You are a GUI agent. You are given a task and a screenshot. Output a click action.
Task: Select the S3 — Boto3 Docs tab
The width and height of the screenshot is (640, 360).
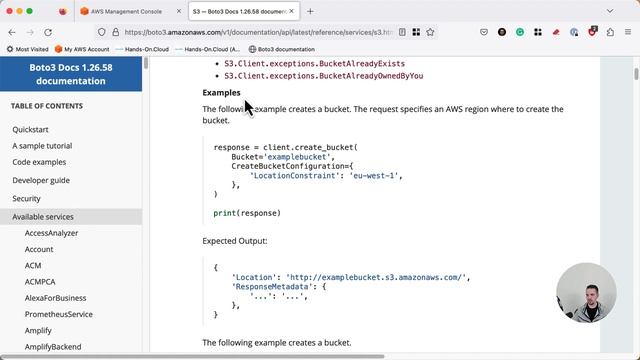244,11
